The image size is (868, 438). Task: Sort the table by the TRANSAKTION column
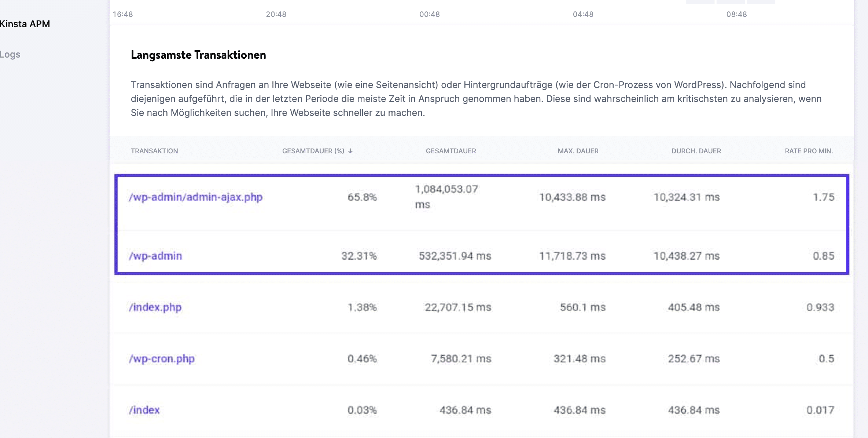coord(154,151)
